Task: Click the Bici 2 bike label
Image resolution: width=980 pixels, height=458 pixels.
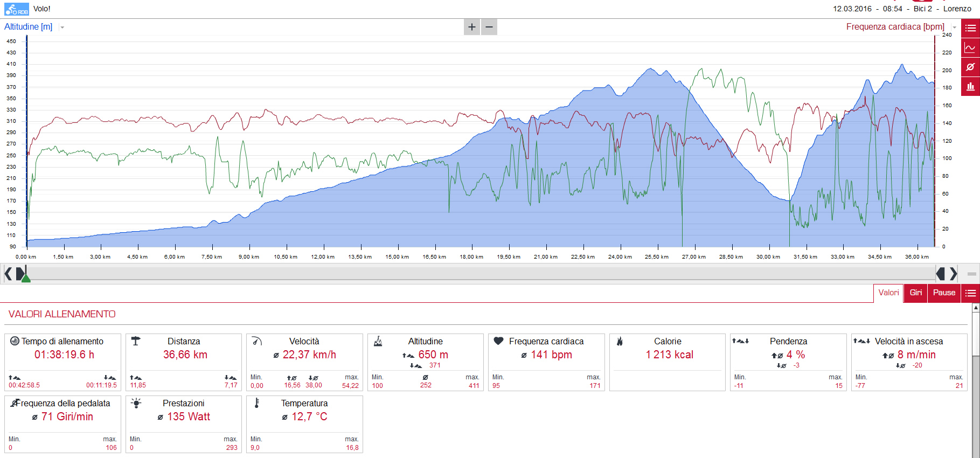Action: [x=922, y=9]
